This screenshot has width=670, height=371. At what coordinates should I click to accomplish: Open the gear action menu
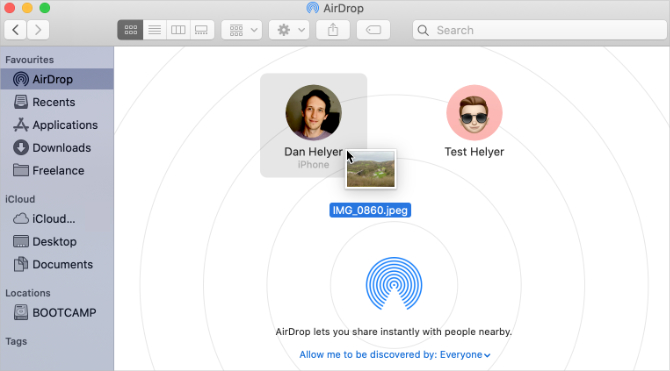[289, 30]
